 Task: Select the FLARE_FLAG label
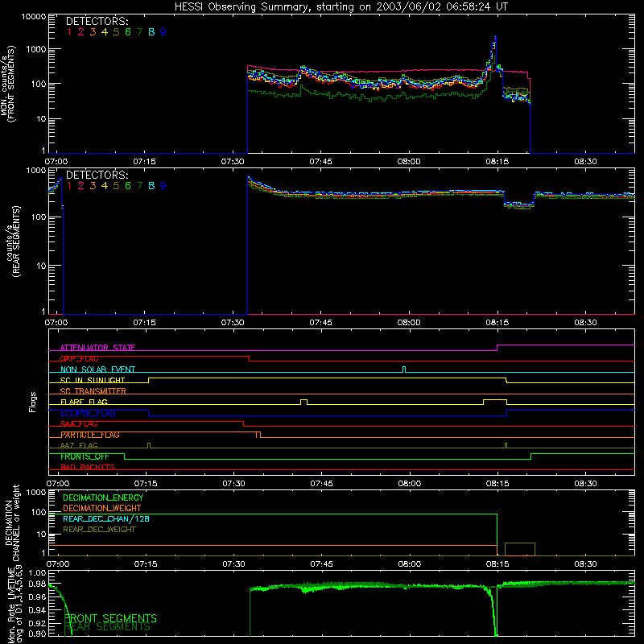coord(84,402)
